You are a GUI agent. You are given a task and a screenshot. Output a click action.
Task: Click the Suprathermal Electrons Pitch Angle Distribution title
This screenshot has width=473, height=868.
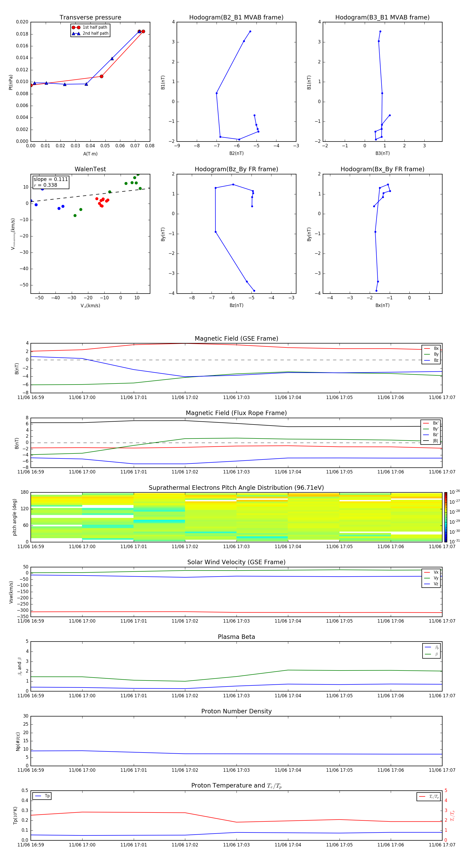click(x=236, y=488)
